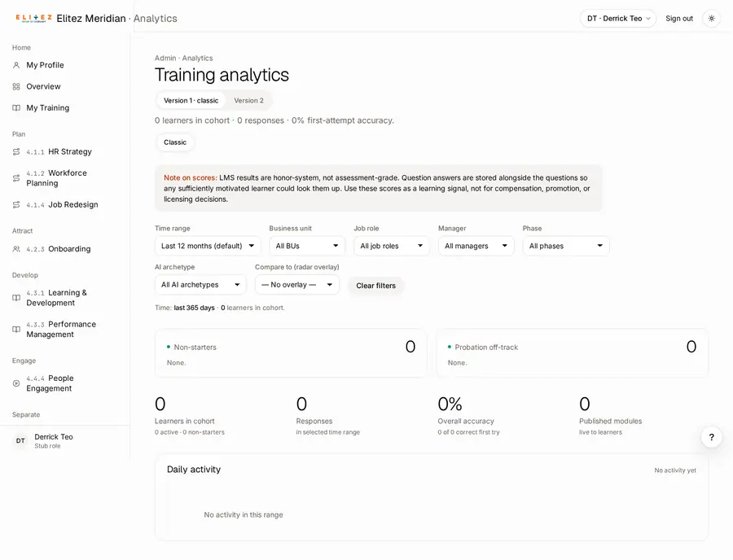Toggle the light/dark theme sun icon
Screen dimensions: 733x560
click(712, 19)
